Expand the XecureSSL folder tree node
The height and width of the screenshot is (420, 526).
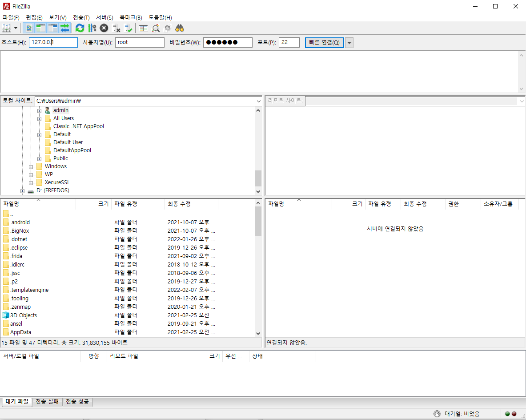pyautogui.click(x=31, y=183)
